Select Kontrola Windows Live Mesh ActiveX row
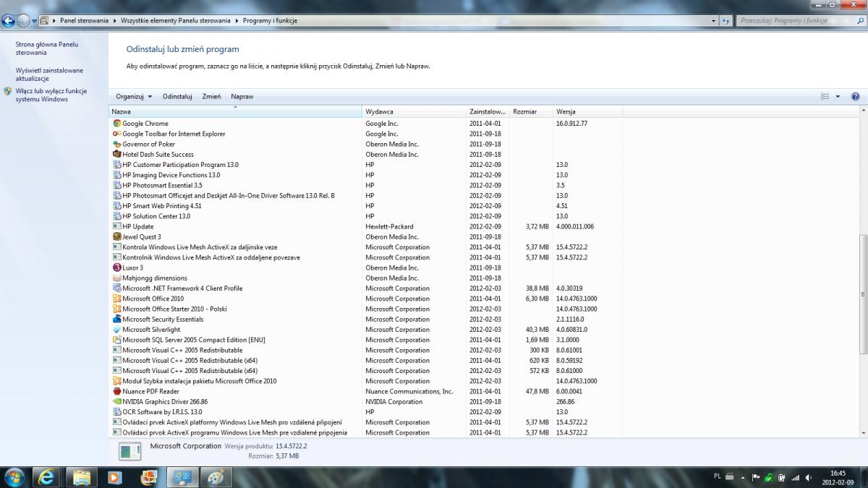868x488 pixels. (365, 247)
